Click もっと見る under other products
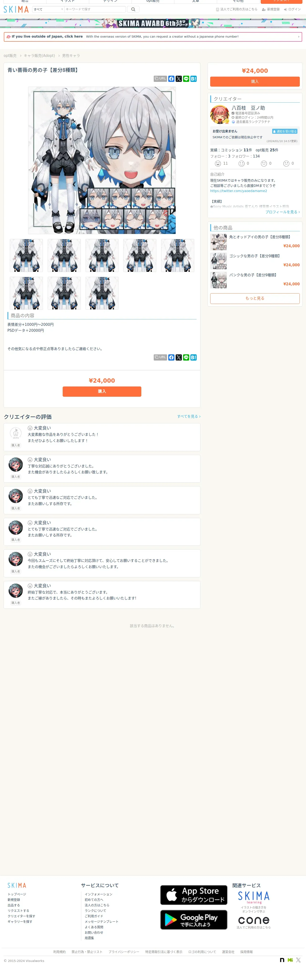306x980 pixels. pos(255,298)
